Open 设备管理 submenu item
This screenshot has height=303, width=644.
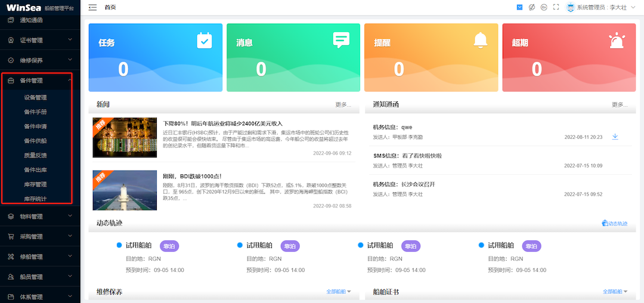click(x=35, y=98)
